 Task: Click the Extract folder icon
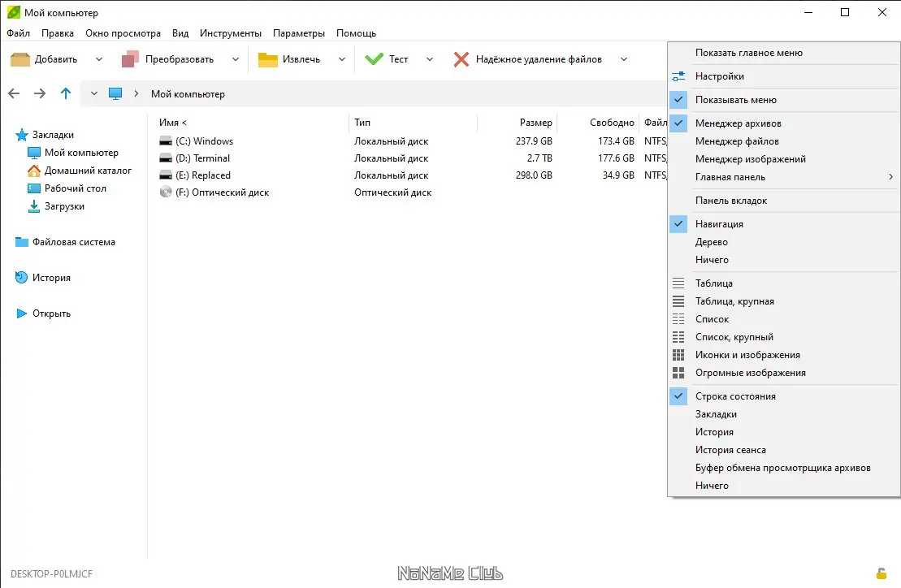(x=268, y=59)
